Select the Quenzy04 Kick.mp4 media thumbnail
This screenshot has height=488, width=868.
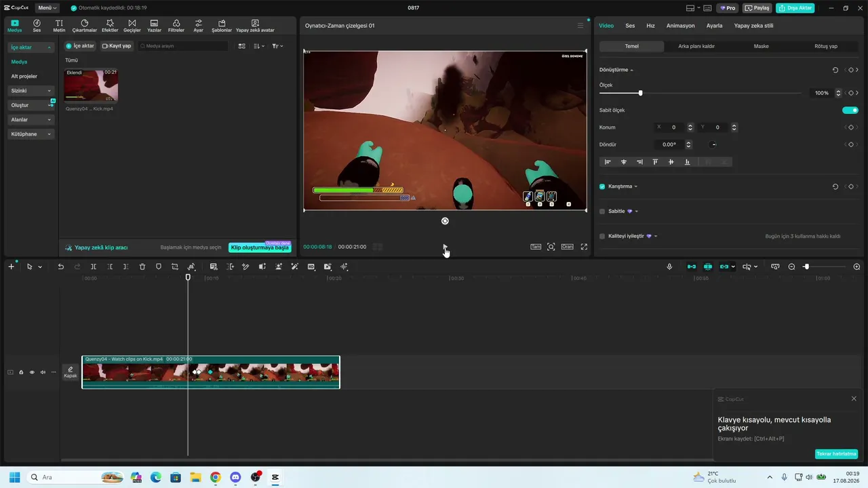(91, 85)
